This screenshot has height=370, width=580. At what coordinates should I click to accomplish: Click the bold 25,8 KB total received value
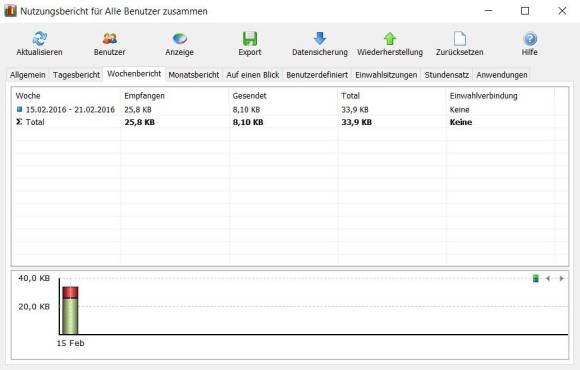[139, 122]
